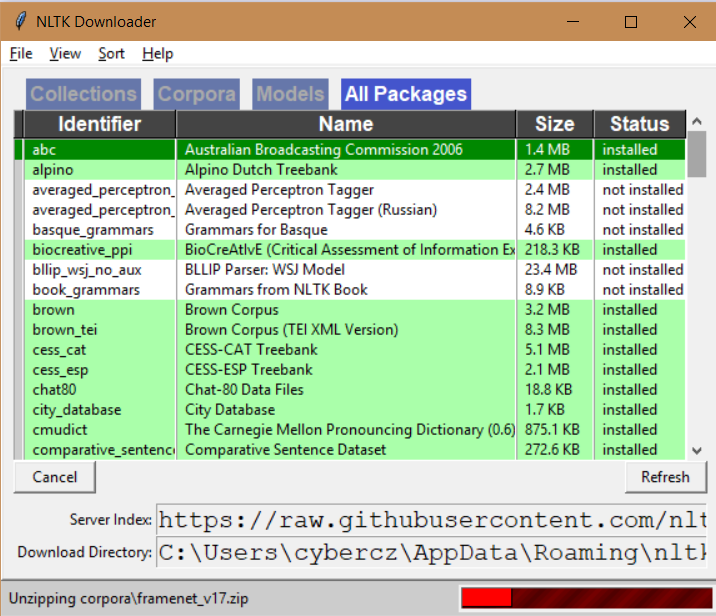Click the Cancel button
This screenshot has height=616, width=716.
55,477
